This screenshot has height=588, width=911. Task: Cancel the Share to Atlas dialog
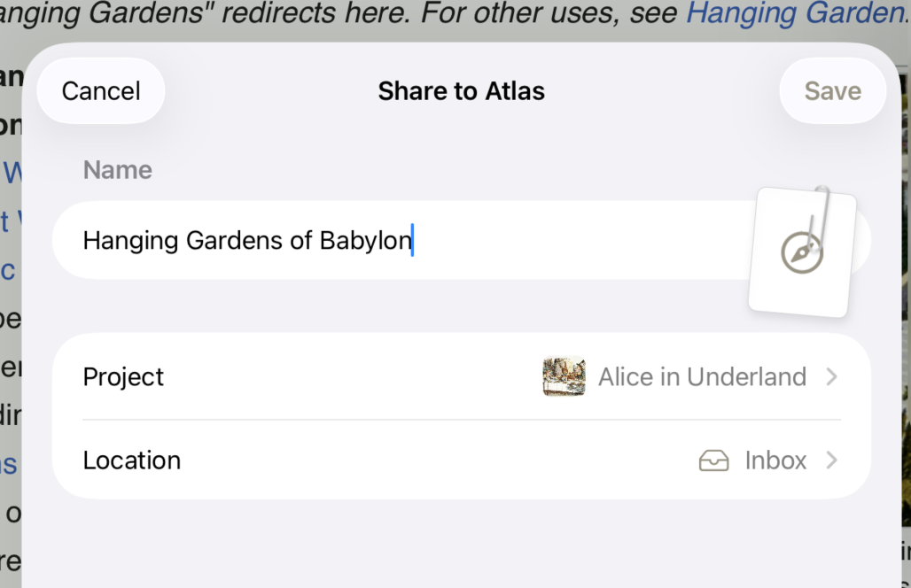coord(100,90)
